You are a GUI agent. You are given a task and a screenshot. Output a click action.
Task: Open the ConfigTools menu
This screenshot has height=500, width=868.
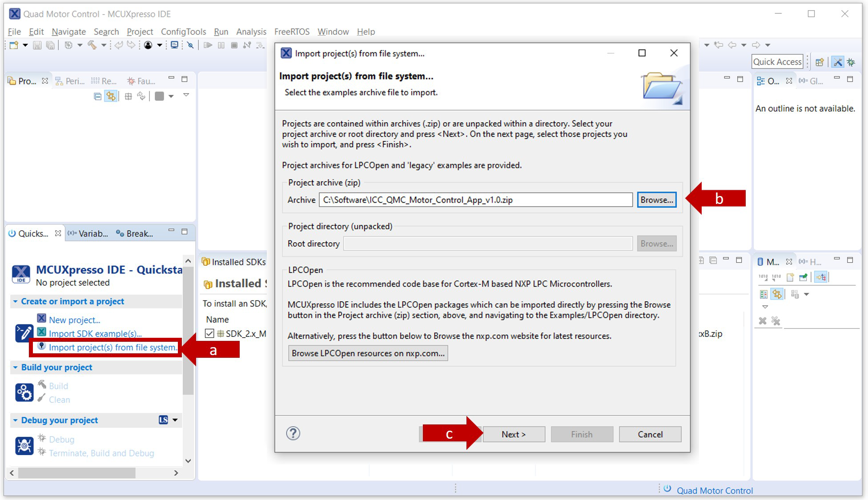pos(183,32)
